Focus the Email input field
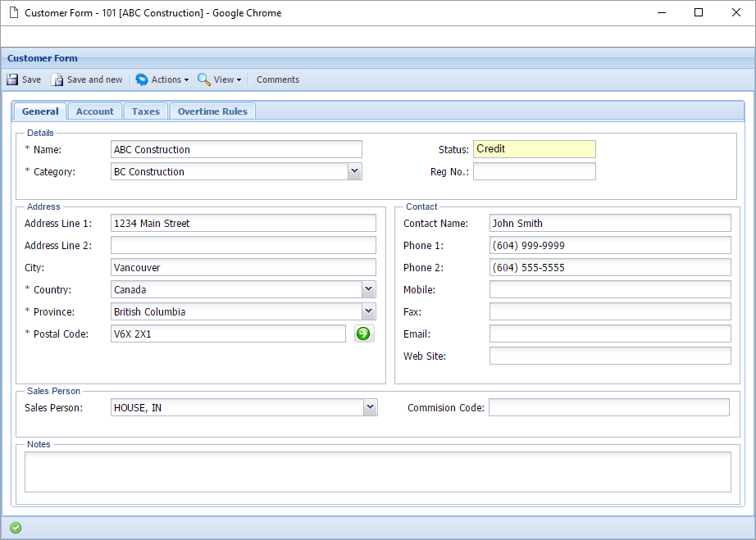 609,334
